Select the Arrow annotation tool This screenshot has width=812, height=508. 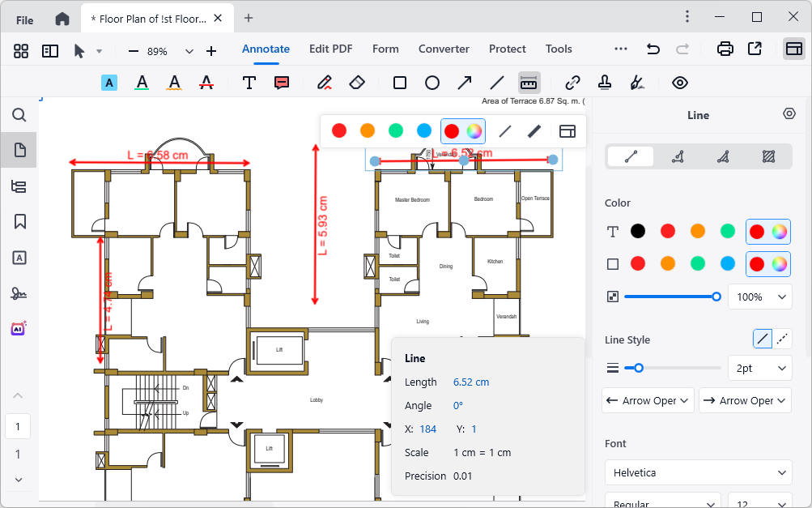click(x=464, y=82)
